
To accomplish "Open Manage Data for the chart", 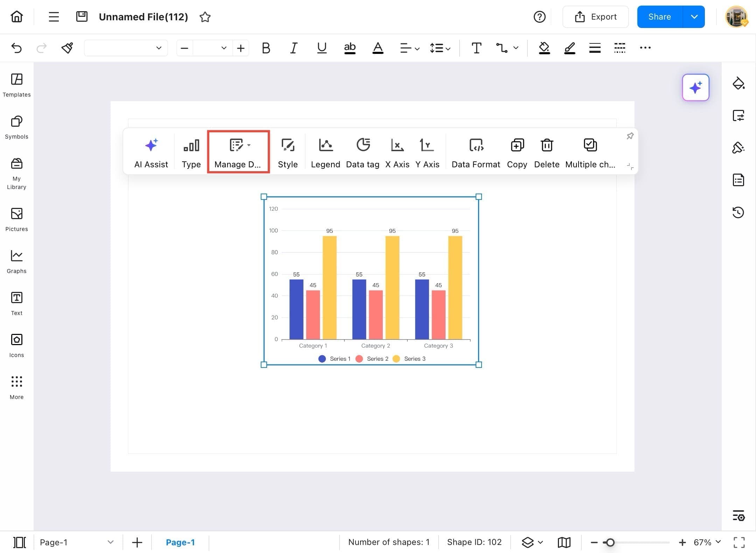I will click(x=238, y=152).
